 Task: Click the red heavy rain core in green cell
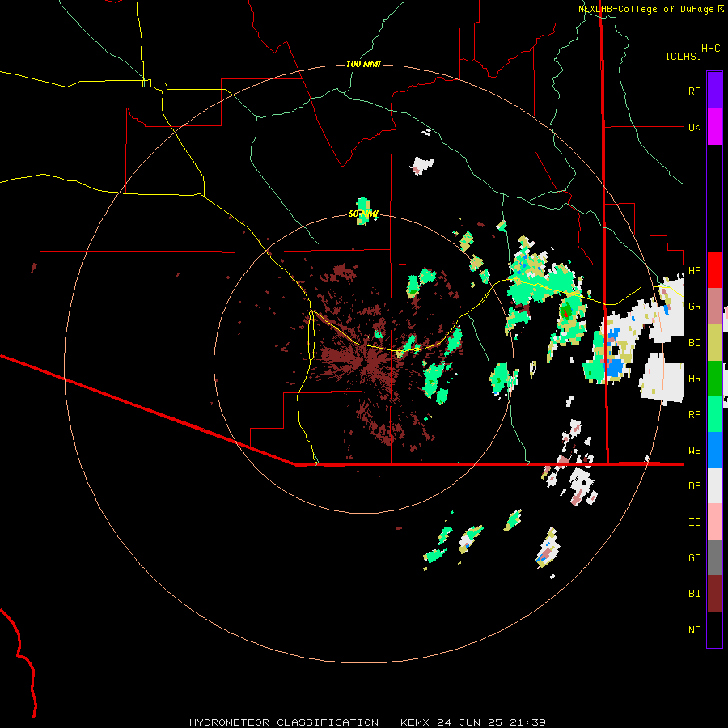565,312
